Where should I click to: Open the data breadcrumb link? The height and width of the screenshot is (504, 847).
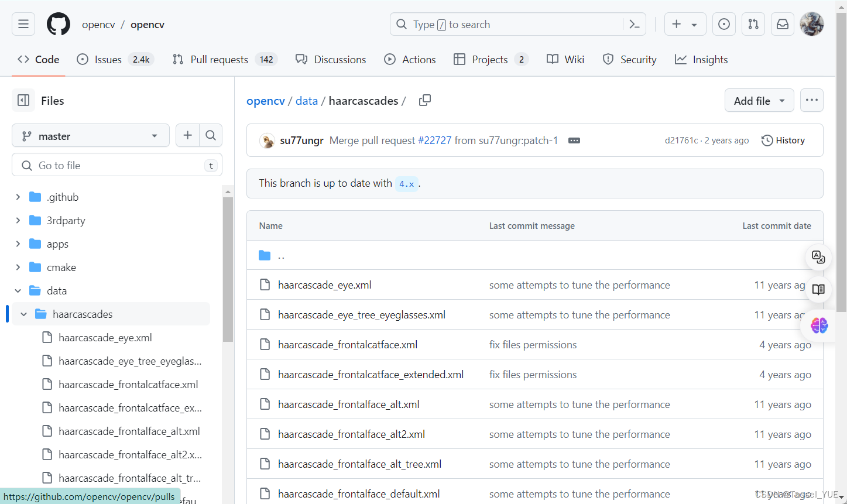pyautogui.click(x=307, y=101)
